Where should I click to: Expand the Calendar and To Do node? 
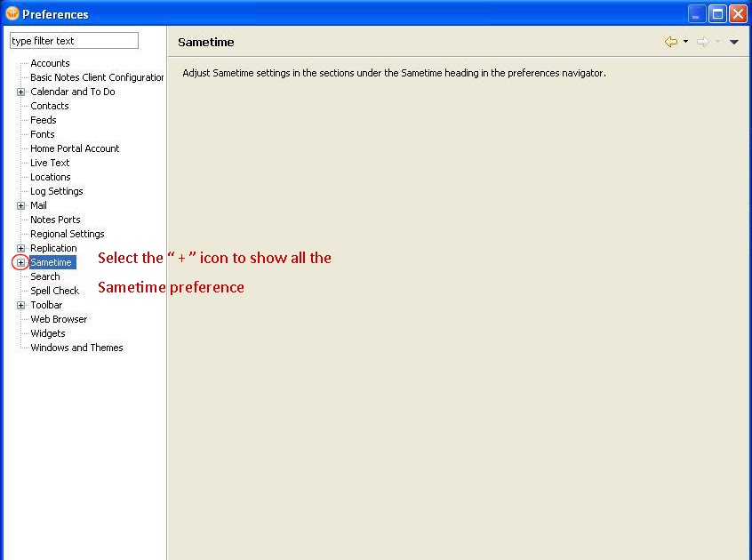point(20,92)
